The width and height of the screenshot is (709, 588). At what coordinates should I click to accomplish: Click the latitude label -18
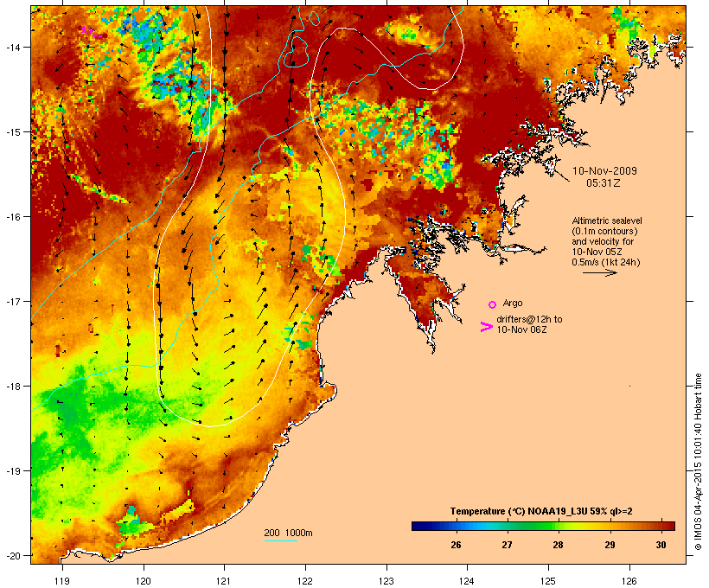(x=12, y=386)
